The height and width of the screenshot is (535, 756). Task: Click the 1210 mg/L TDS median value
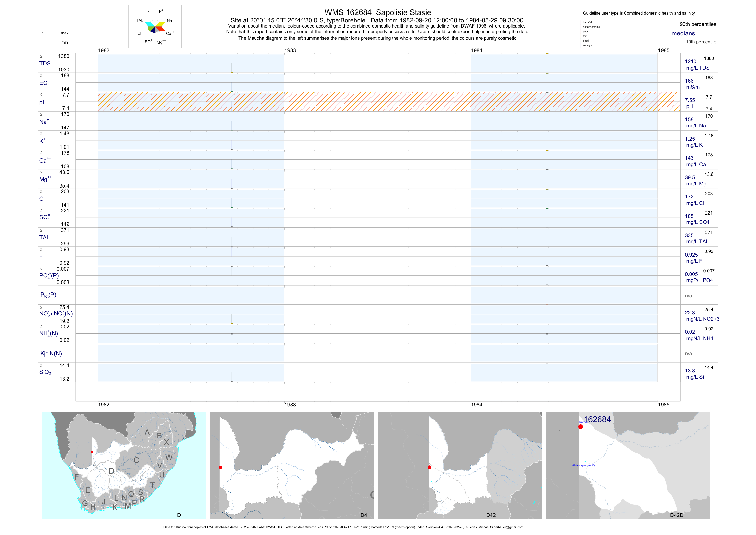691,61
